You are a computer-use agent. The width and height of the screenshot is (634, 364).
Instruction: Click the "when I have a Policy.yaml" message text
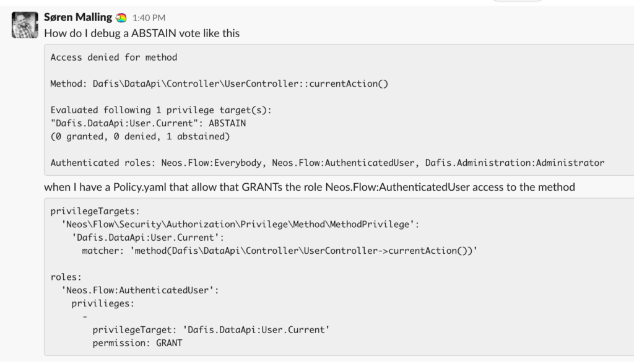[310, 187]
